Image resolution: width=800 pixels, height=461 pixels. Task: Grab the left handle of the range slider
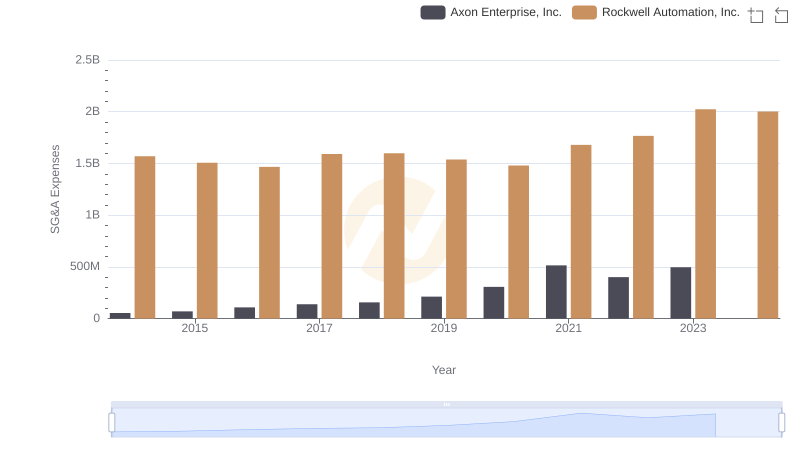click(x=112, y=423)
